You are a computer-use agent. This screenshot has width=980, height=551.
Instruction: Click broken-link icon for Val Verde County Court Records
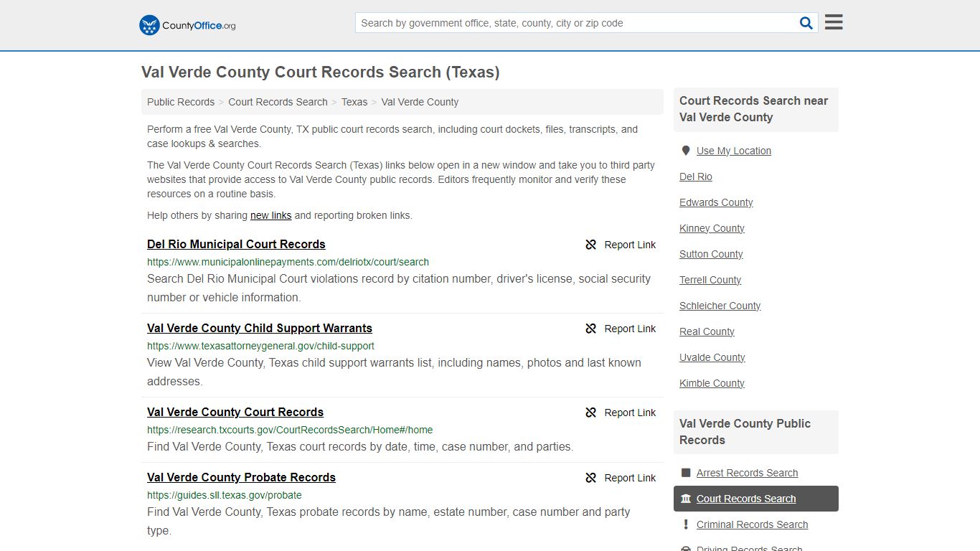(591, 413)
